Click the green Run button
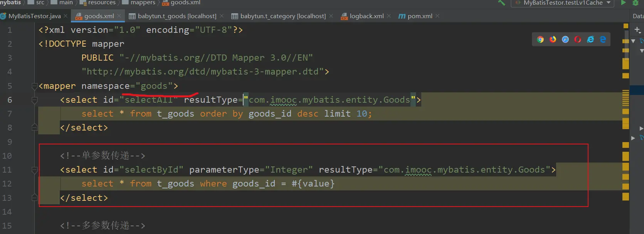The height and width of the screenshot is (234, 644). point(623,3)
